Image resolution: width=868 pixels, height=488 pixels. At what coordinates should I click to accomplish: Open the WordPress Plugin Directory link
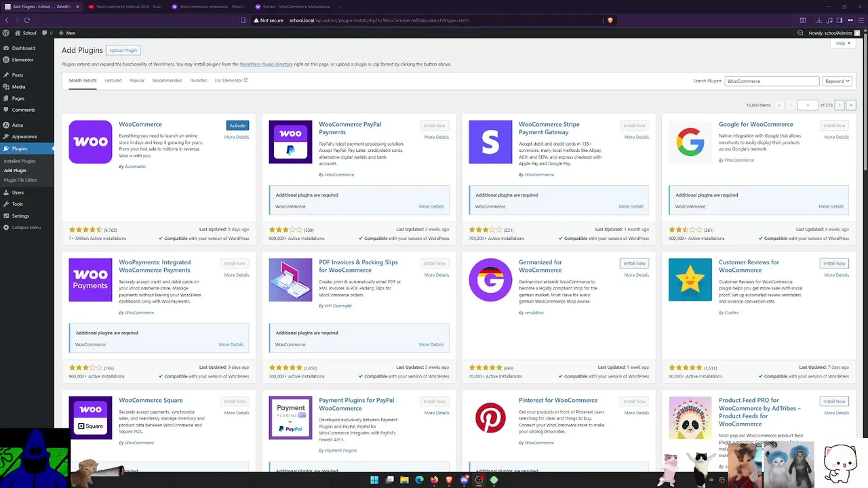point(267,64)
